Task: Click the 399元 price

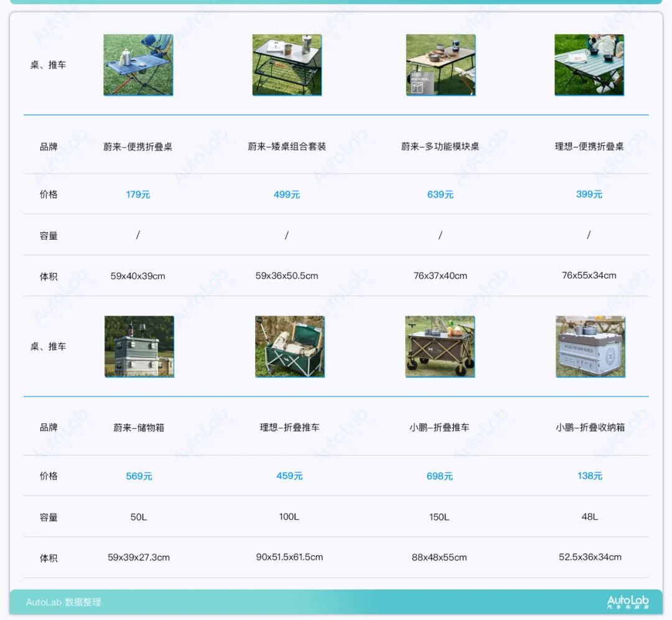Action: tap(589, 194)
